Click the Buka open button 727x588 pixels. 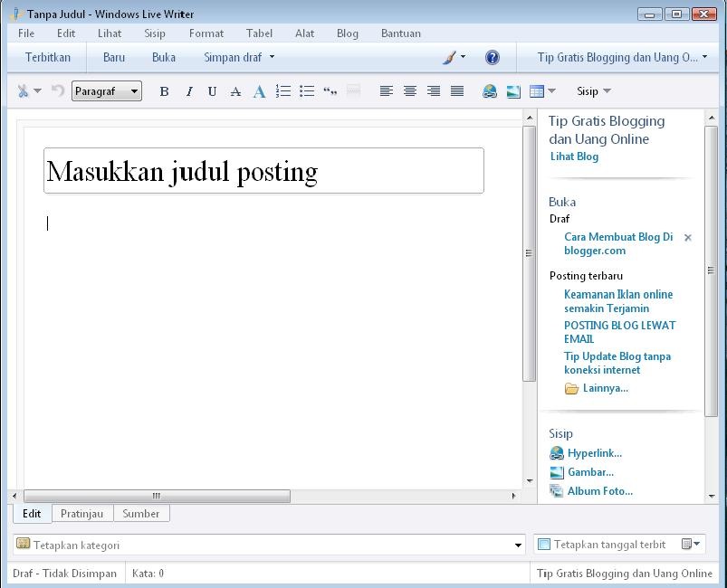164,58
